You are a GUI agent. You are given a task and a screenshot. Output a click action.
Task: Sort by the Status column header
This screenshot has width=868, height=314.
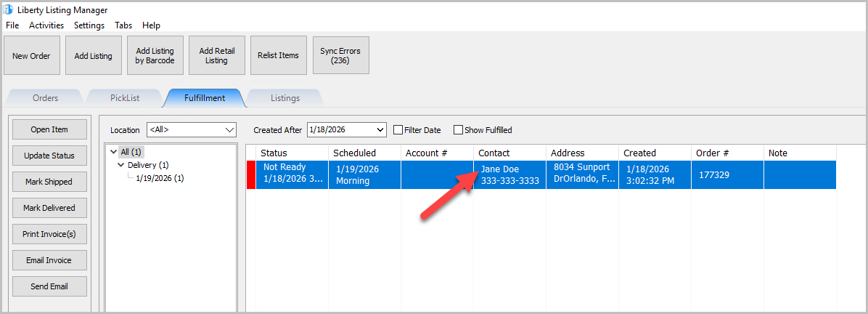[292, 153]
